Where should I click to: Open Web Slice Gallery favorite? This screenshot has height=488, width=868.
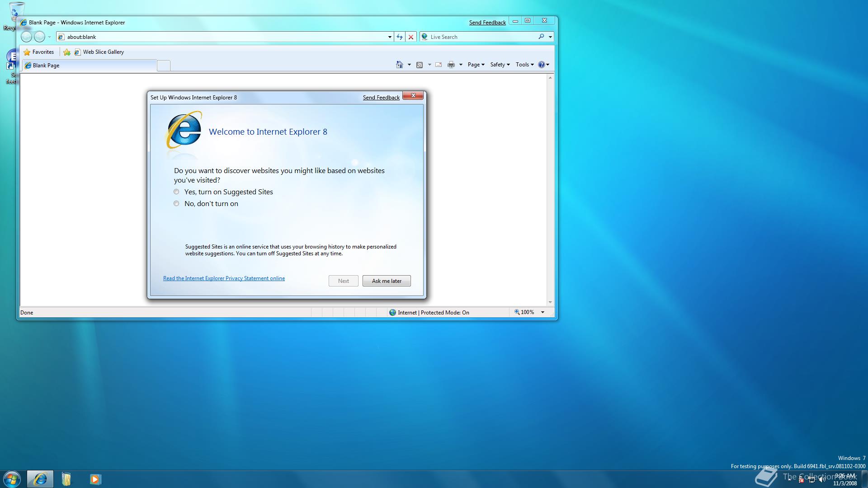click(x=99, y=52)
